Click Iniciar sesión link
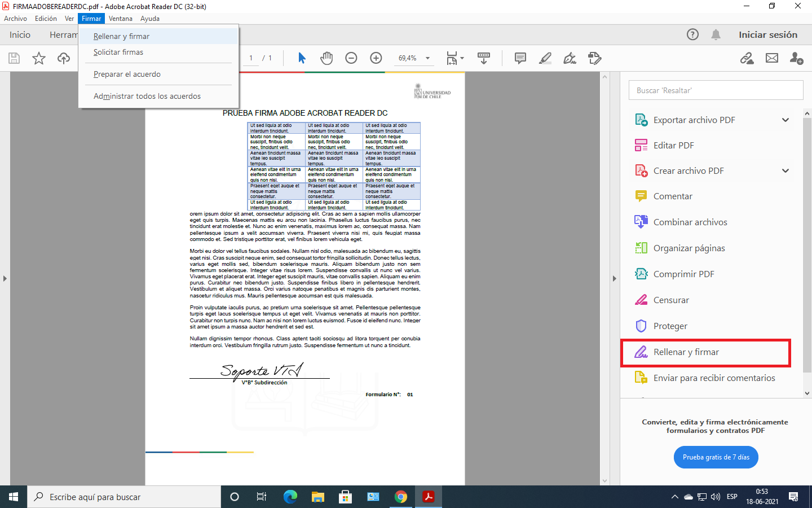This screenshot has height=508, width=812. [x=768, y=34]
